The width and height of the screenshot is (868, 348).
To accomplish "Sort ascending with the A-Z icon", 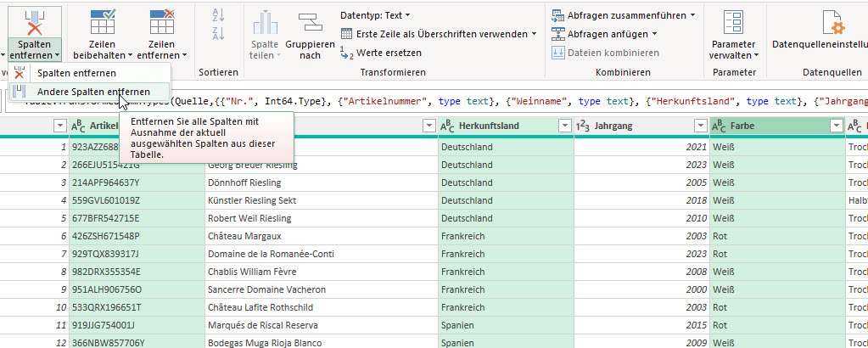I will [218, 15].
